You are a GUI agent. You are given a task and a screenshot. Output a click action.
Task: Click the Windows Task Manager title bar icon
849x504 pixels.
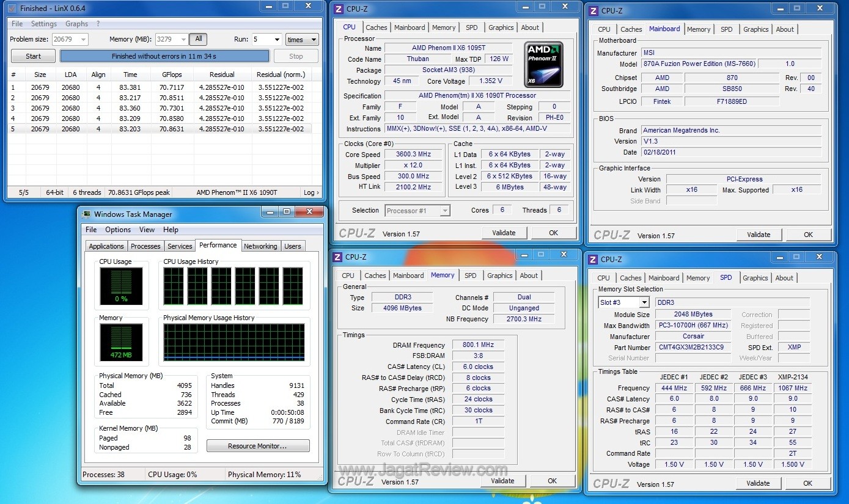pos(87,214)
